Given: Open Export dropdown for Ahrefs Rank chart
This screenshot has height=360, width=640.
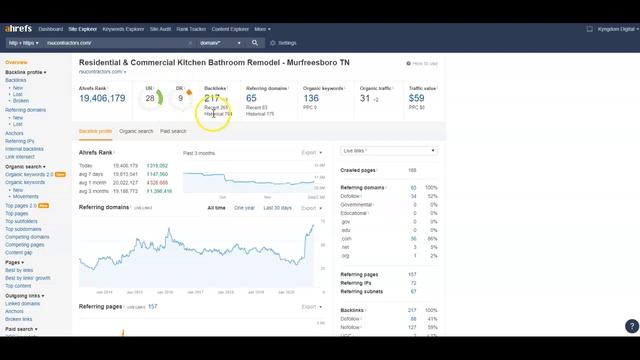Looking at the screenshot, I should [x=312, y=153].
